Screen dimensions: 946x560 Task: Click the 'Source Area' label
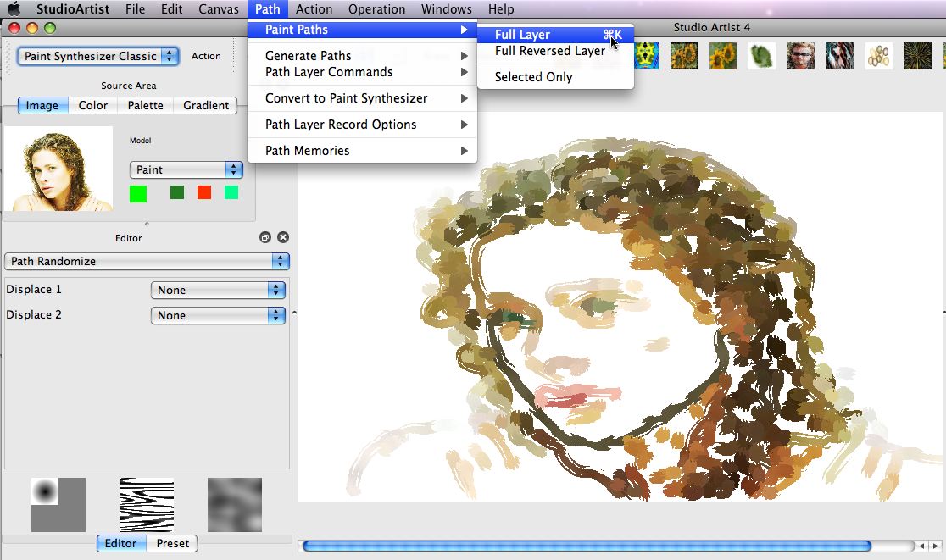tap(129, 86)
